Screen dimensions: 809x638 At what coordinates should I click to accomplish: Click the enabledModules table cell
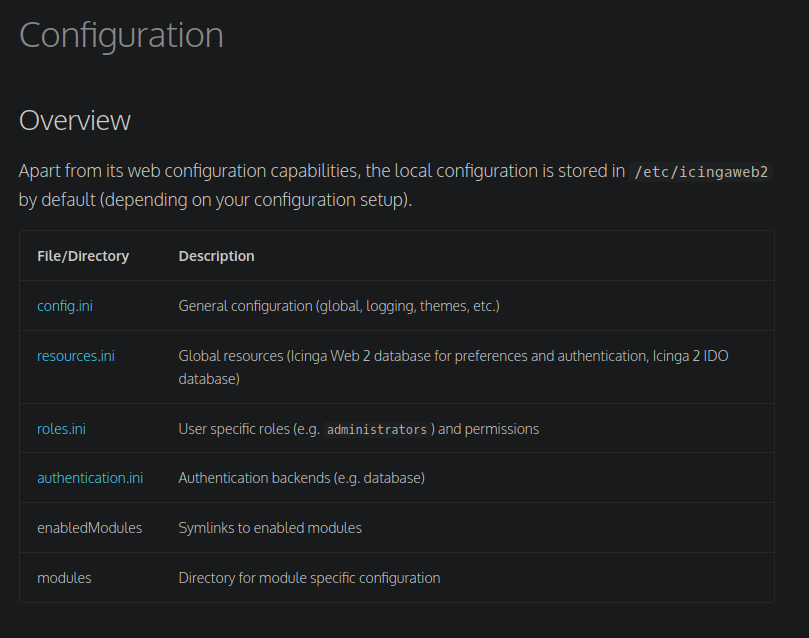(89, 528)
